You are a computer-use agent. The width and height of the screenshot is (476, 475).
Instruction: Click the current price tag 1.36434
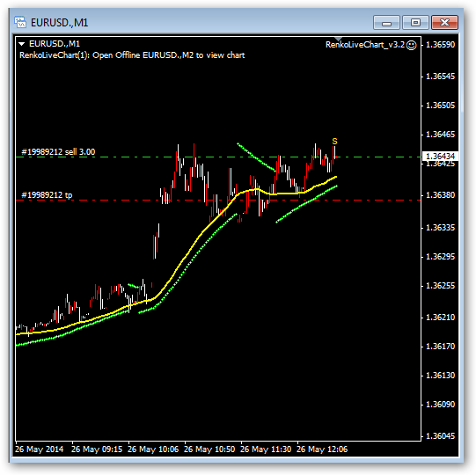click(440, 156)
